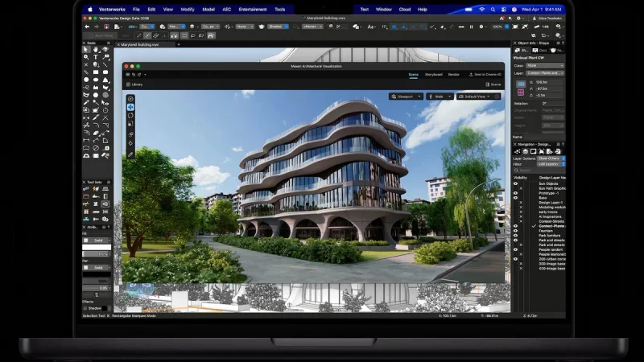This screenshot has width=644, height=362.
Task: Activate the Move tool in Maxon window
Action: 130,107
